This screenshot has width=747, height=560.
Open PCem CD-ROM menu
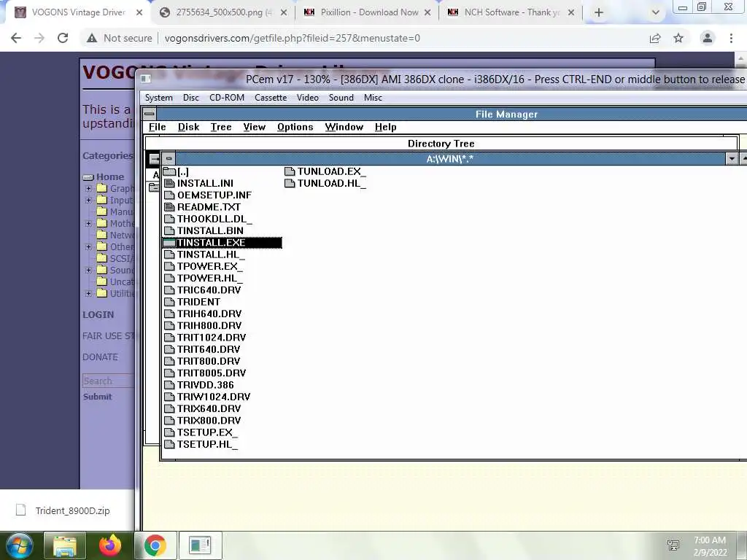(227, 98)
